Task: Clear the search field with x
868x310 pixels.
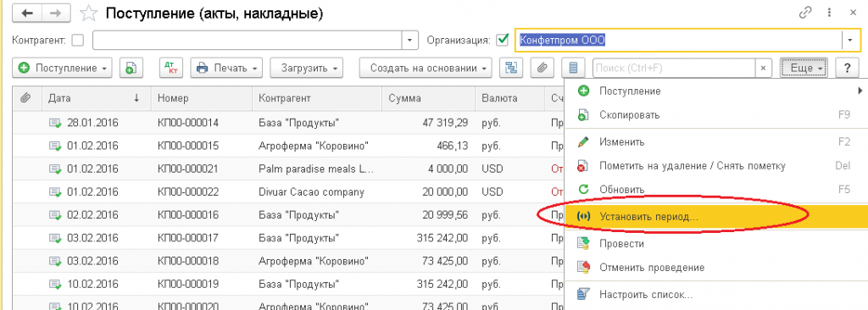Action: (x=764, y=68)
